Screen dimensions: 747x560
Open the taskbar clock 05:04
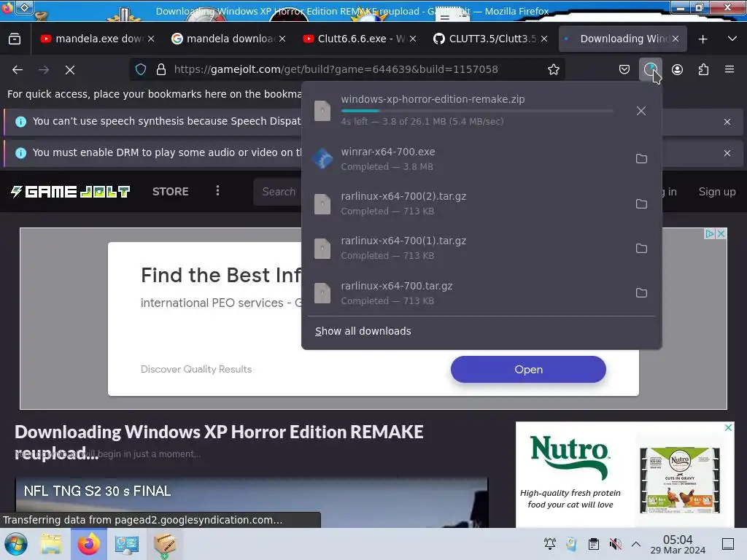(678, 545)
